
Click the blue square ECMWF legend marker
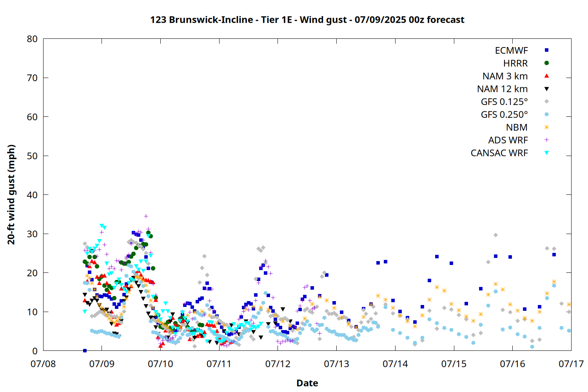[x=546, y=50]
